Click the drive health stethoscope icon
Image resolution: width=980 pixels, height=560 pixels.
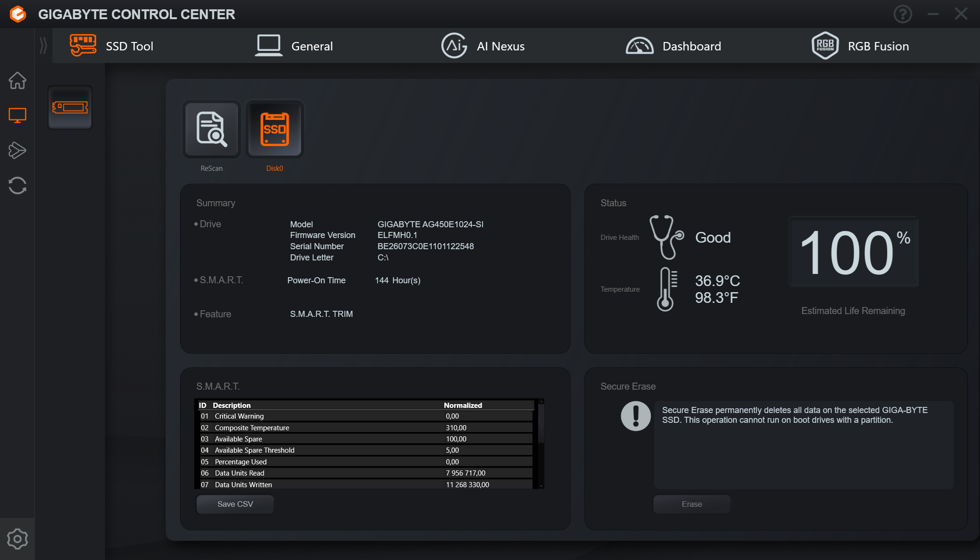(665, 238)
